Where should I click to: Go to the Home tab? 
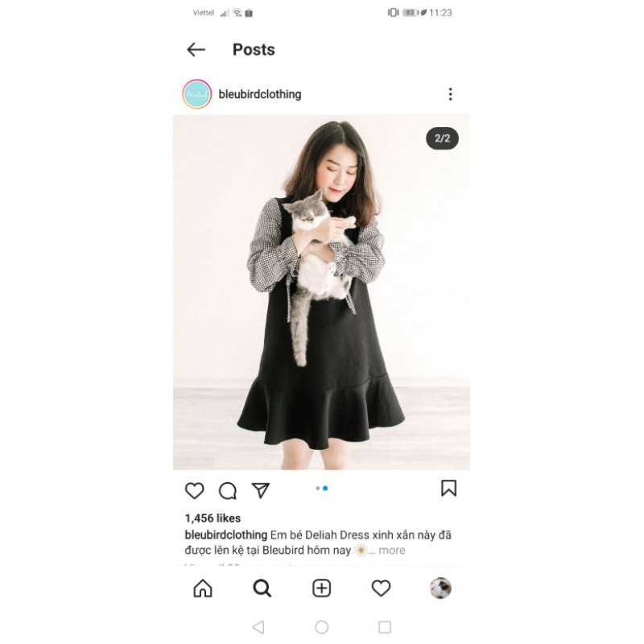tap(203, 588)
